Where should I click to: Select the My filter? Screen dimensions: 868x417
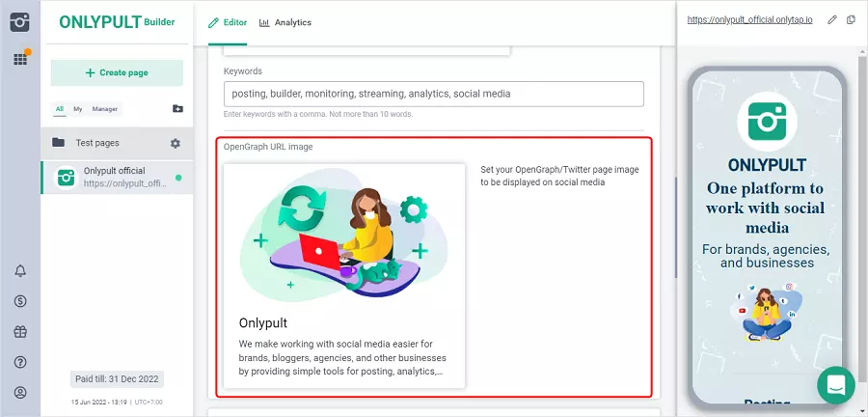click(77, 109)
